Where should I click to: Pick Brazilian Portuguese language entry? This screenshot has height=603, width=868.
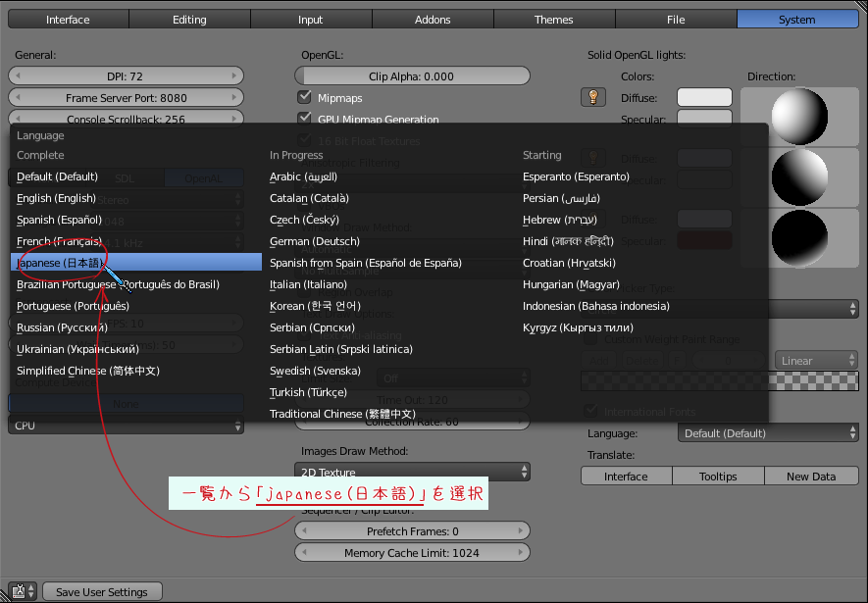point(136,284)
